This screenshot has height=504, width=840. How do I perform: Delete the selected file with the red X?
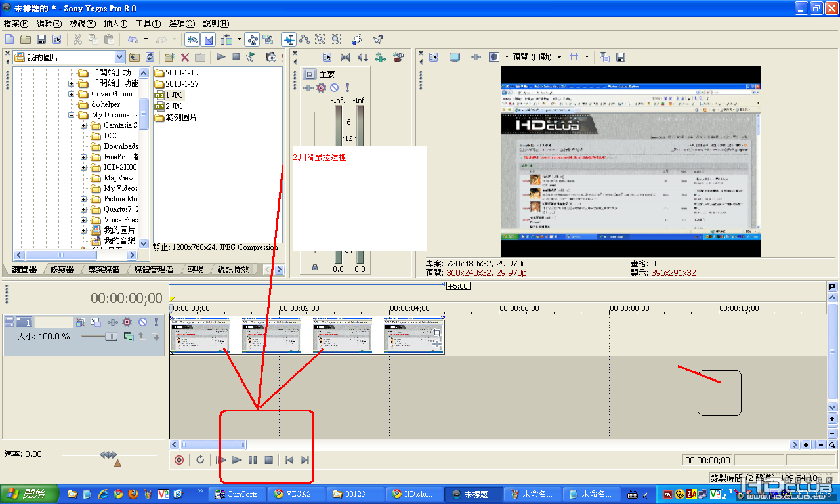185,58
